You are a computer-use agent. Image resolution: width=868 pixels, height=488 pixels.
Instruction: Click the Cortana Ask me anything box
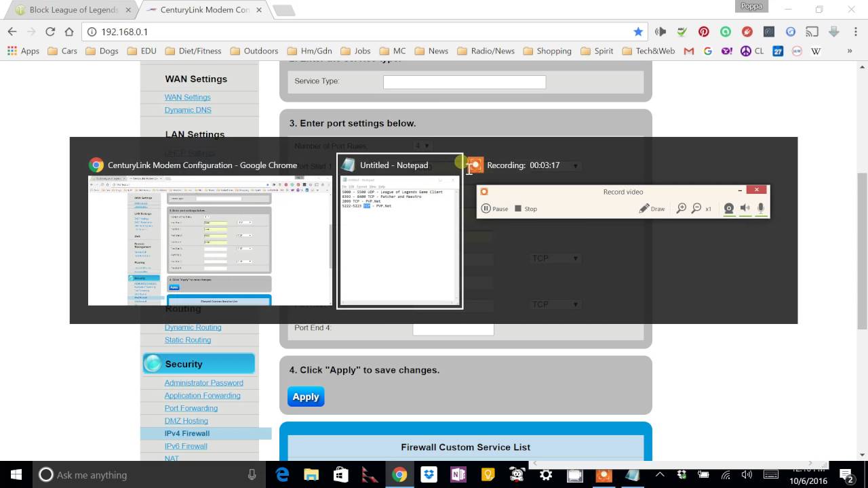[149, 474]
